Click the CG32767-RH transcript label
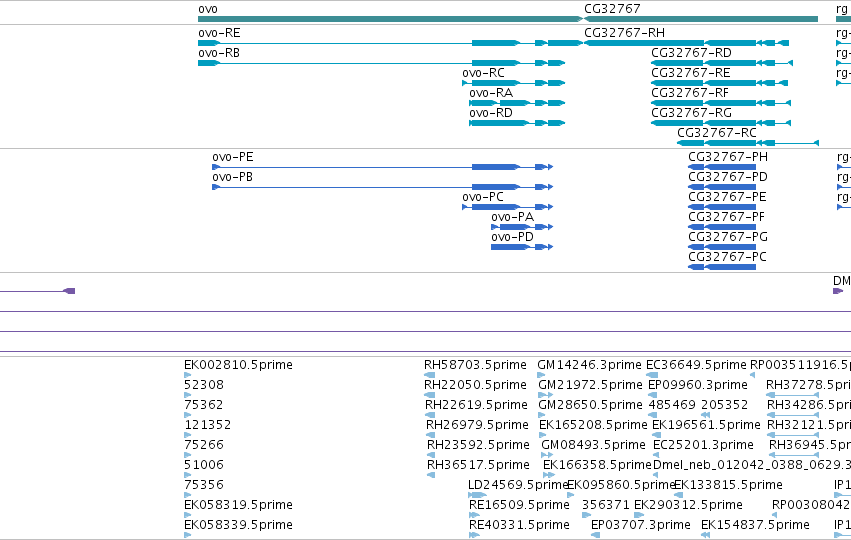The height and width of the screenshot is (540, 851). pyautogui.click(x=624, y=33)
